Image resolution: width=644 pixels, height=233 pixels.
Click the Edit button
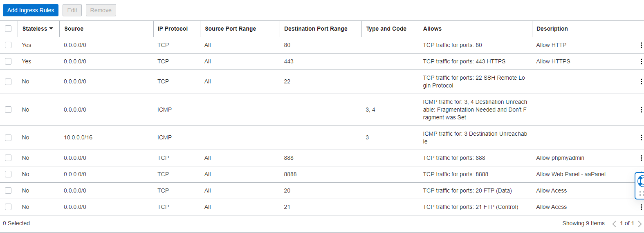coord(72,10)
